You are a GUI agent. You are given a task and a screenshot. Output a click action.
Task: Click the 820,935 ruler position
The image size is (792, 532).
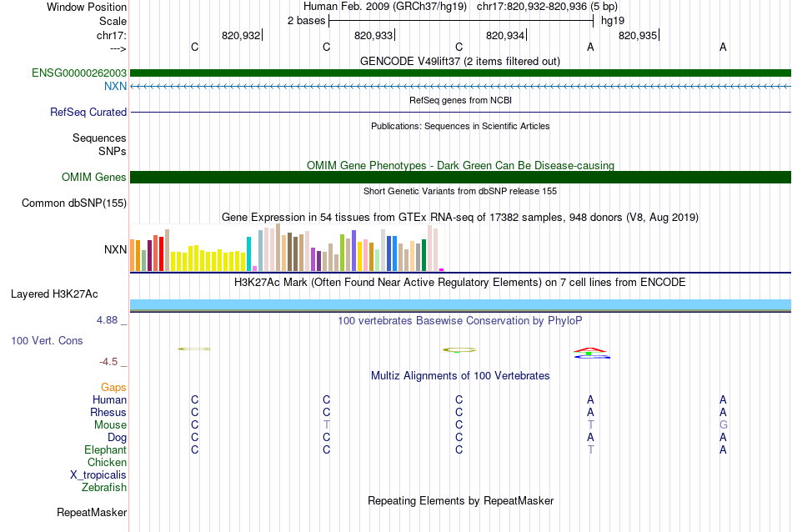tap(638, 35)
